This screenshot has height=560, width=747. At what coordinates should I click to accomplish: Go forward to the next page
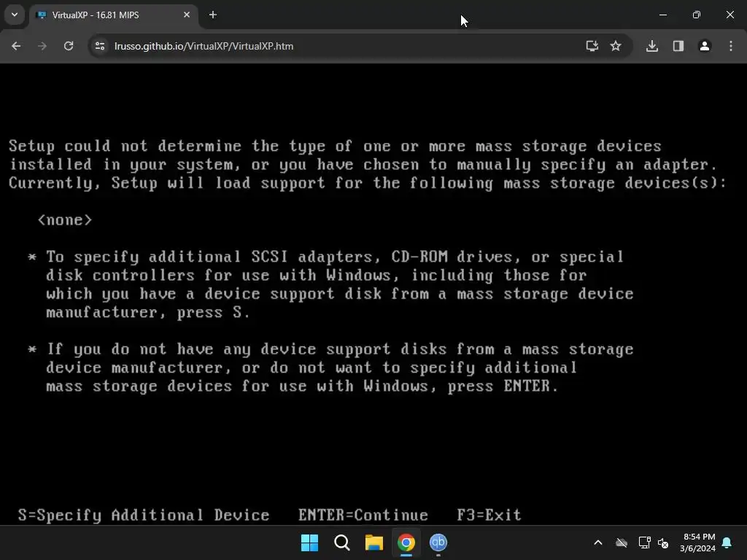42,46
